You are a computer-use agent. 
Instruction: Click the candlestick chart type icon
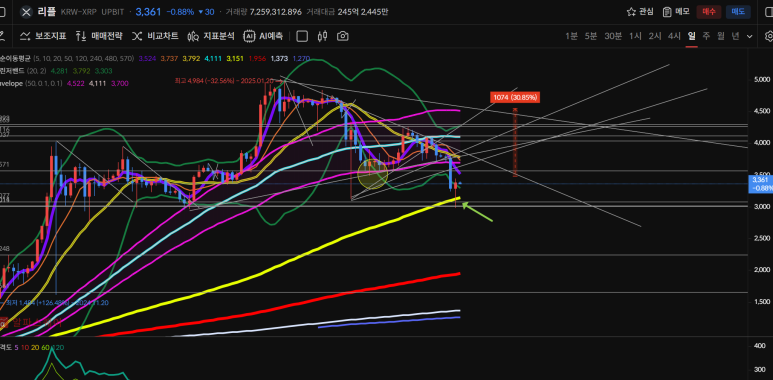coord(323,36)
